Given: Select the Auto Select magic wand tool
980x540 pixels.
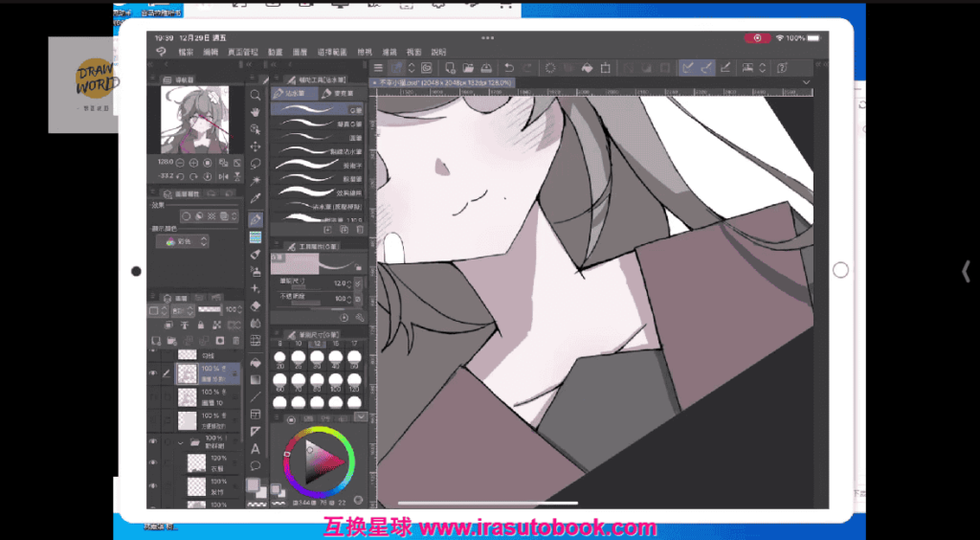Looking at the screenshot, I should [255, 181].
